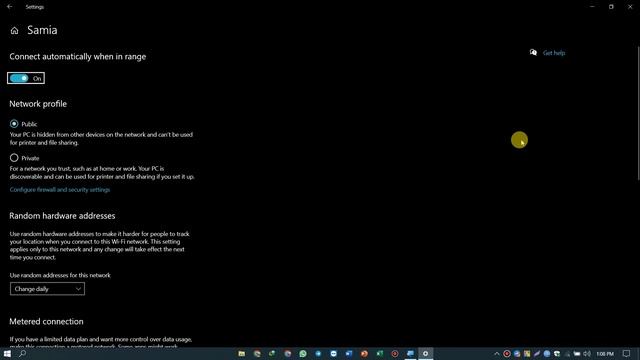Open File Explorer from the taskbar

[x=242, y=353]
